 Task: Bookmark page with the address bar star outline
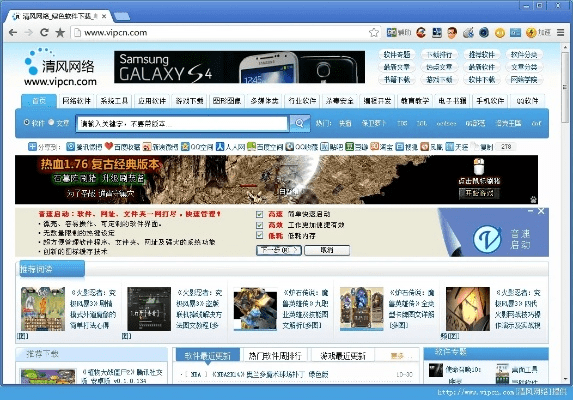coord(373,33)
